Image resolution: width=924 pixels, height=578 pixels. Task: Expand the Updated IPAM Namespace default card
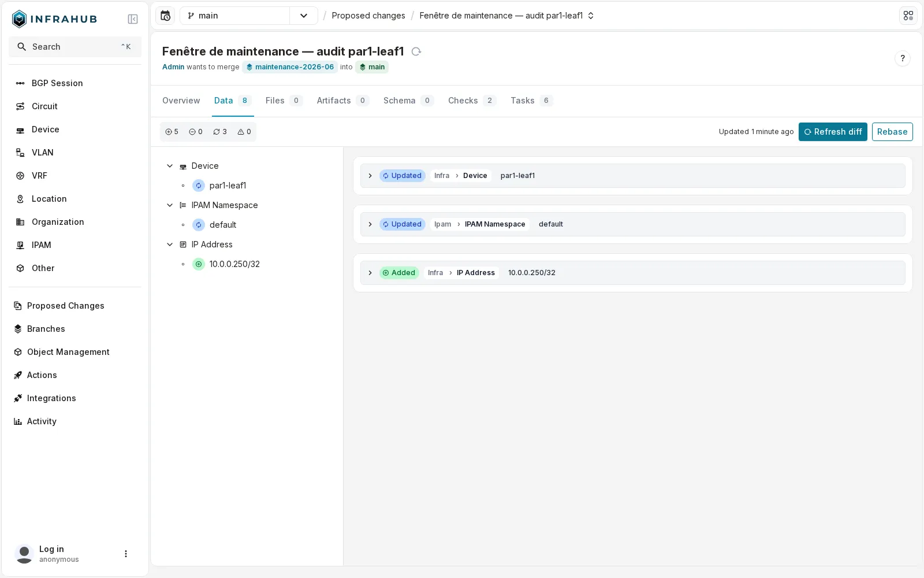point(370,224)
